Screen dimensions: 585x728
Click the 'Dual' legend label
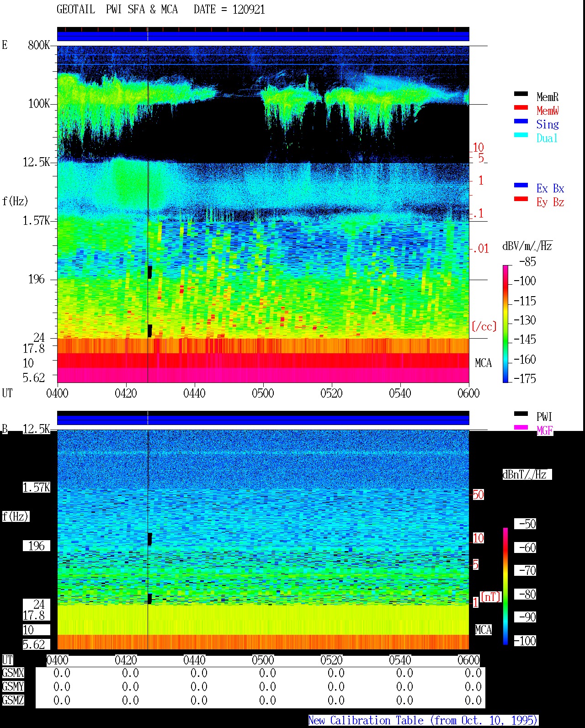tap(548, 138)
